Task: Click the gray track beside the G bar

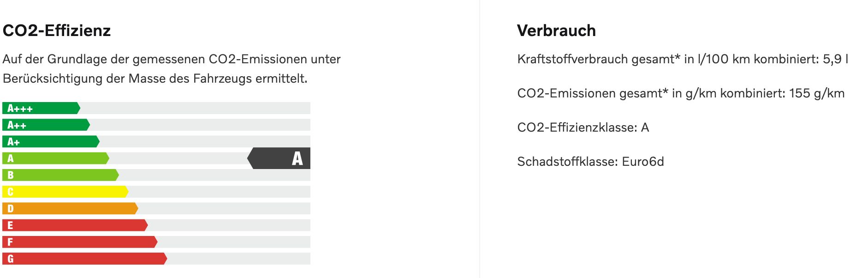Action: pos(239,259)
